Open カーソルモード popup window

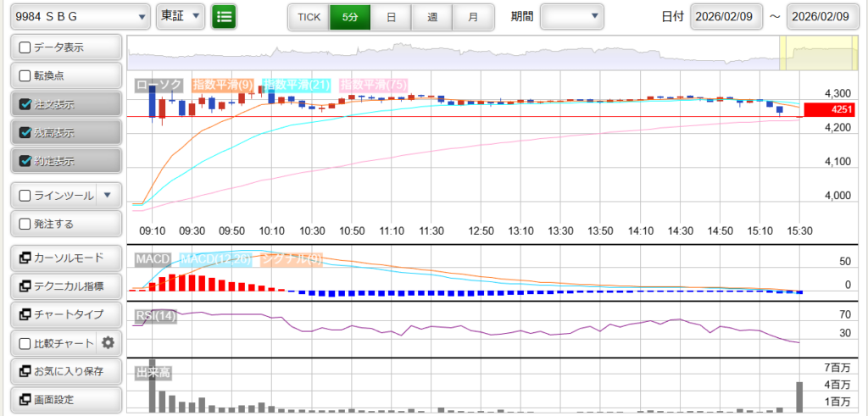coord(65,258)
